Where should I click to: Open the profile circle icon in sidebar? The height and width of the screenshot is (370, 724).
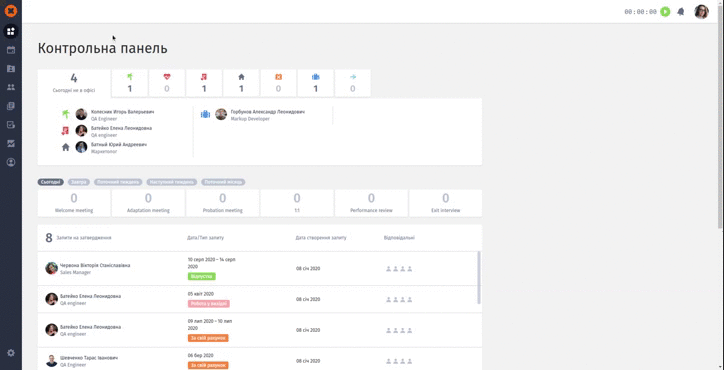11,162
